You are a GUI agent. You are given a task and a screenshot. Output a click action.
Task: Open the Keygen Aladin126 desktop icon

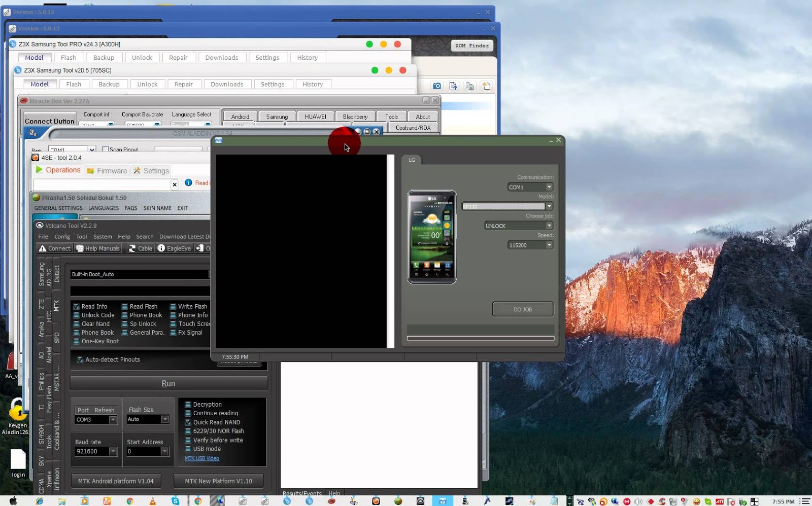17,416
